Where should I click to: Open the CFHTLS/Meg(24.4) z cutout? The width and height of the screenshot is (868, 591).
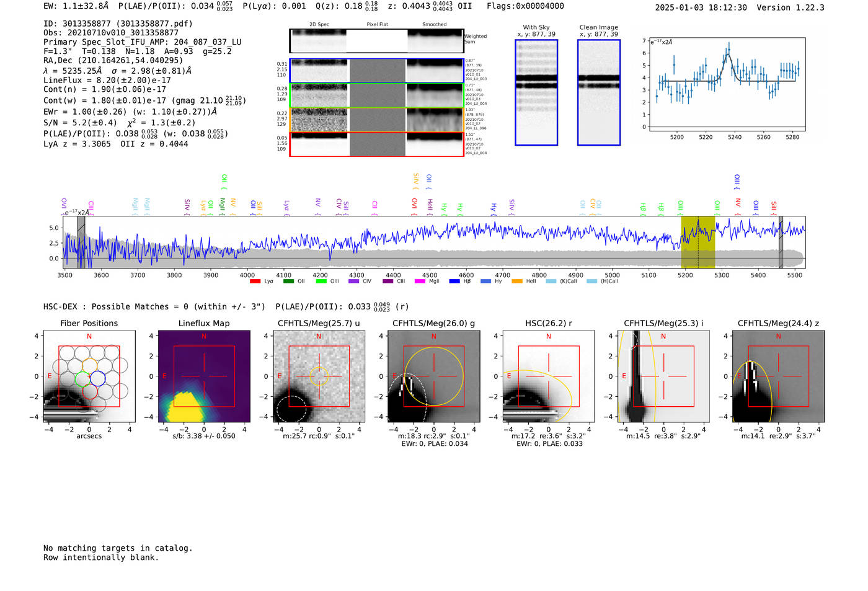tap(779, 376)
